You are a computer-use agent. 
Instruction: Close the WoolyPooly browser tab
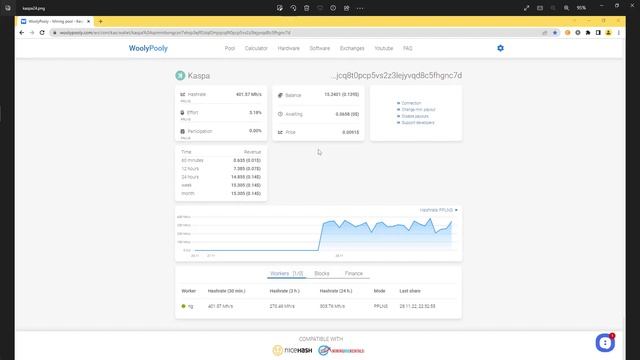coord(89,21)
